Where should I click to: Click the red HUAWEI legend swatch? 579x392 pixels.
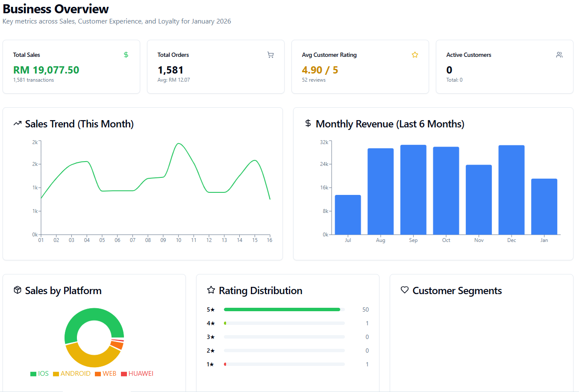tap(124, 374)
